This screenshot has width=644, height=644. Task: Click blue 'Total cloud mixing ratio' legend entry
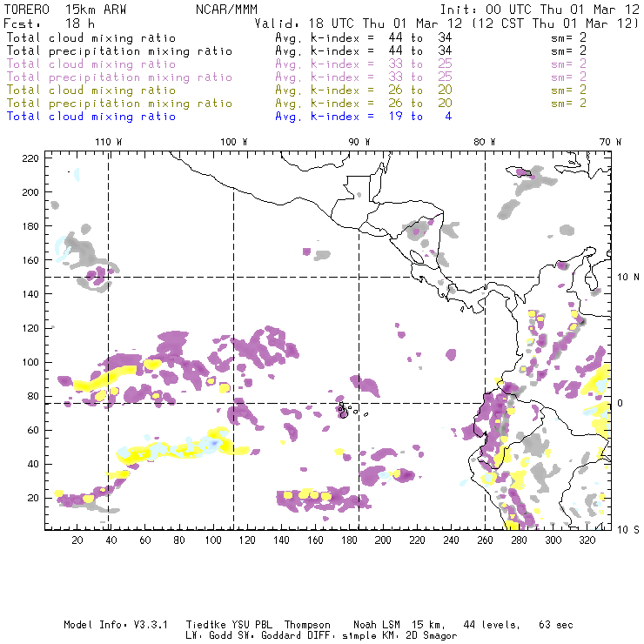[x=91, y=117]
